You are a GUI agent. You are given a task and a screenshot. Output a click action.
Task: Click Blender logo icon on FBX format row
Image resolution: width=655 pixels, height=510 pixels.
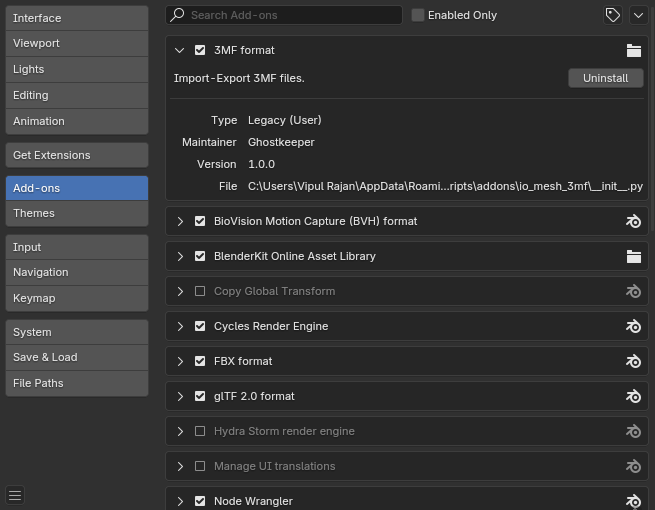click(x=633, y=361)
